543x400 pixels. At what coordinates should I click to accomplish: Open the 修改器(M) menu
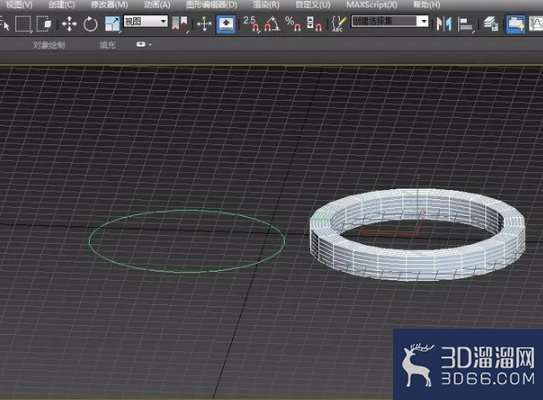pos(109,5)
